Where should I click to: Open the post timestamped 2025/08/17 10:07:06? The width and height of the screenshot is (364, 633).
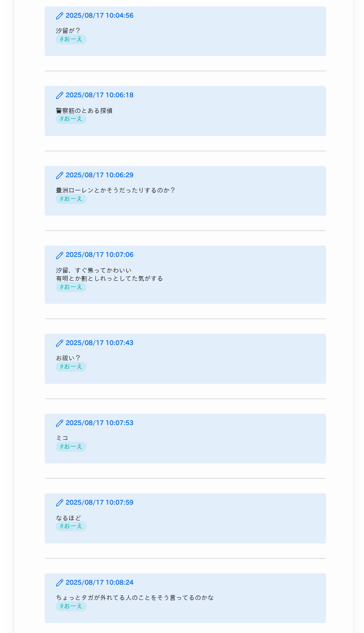tap(100, 255)
